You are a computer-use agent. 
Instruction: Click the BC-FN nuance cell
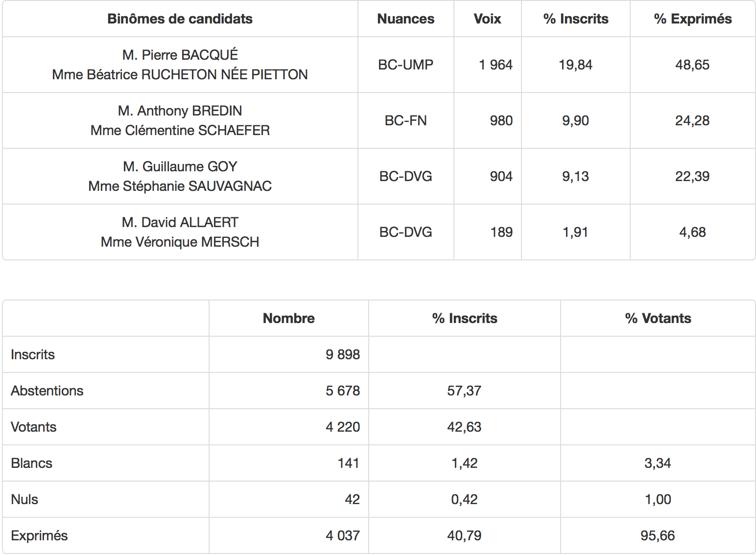tap(405, 120)
